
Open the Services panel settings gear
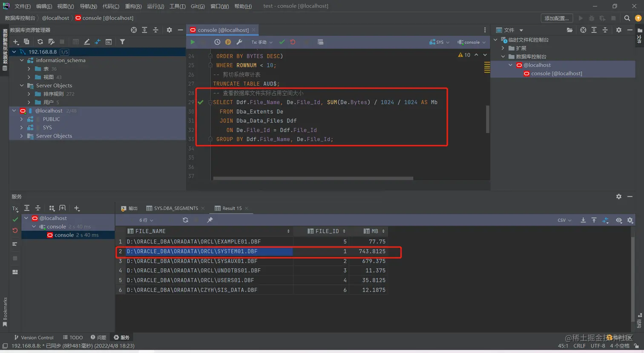click(618, 197)
